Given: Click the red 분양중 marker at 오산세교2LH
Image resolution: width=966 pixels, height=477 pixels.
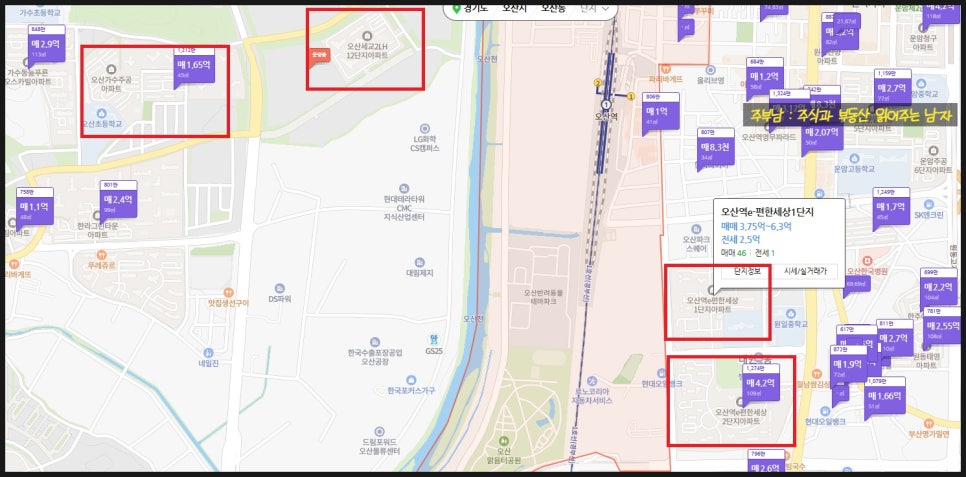Looking at the screenshot, I should 320,55.
